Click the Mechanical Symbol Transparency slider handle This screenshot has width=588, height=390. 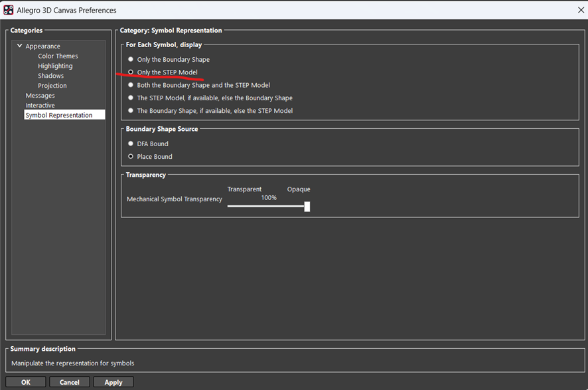307,207
